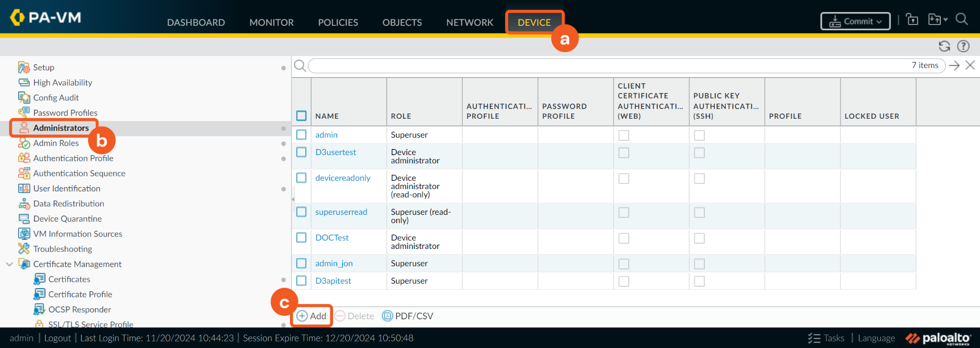Click the Add button below the table
Viewport: 980px width, 348px height.
[x=312, y=316]
